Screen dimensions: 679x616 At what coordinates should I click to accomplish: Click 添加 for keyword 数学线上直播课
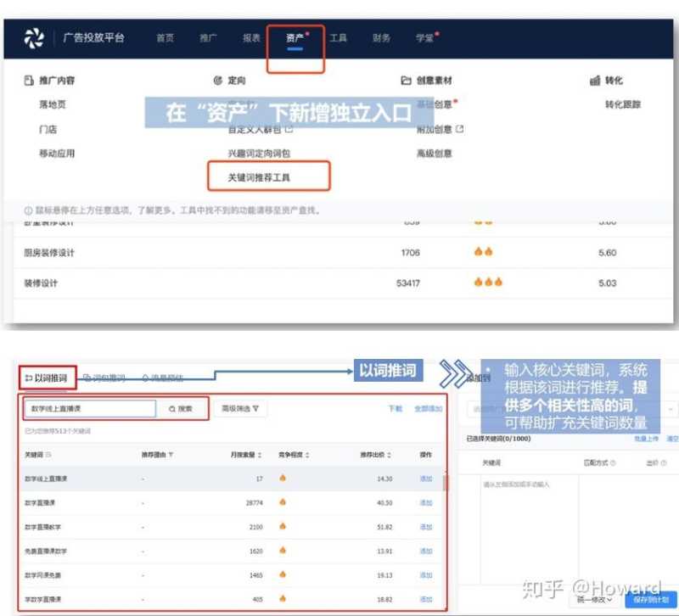(428, 479)
